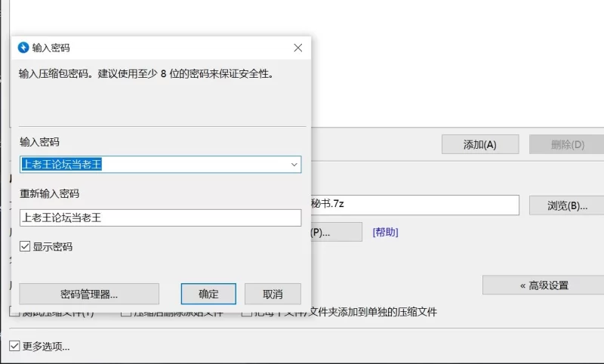The image size is (604, 364).
Task: Click the Bandizip logo icon in the dialog title
Action: pyautogui.click(x=23, y=48)
